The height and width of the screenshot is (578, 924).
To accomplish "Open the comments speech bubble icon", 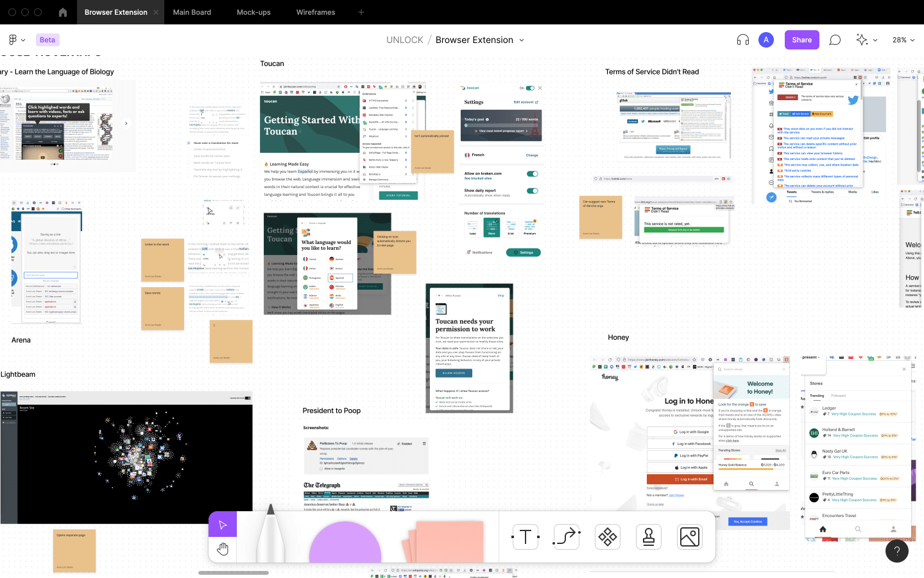I will 835,40.
